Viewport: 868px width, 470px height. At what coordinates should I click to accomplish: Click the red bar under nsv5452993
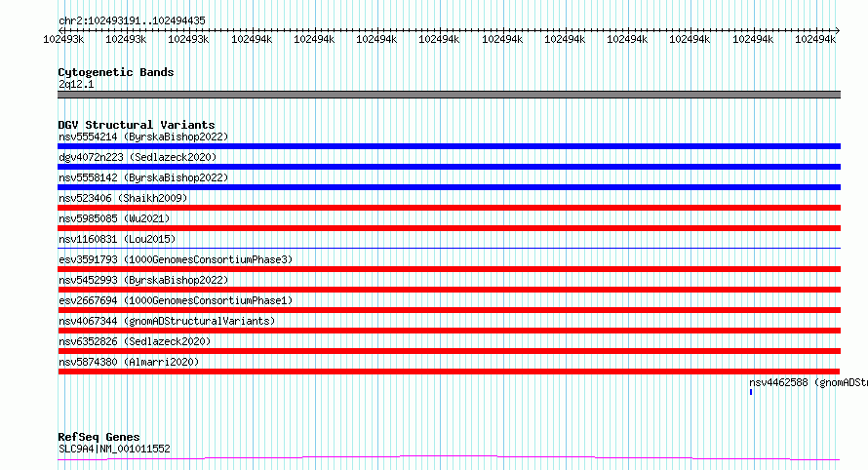(449, 290)
